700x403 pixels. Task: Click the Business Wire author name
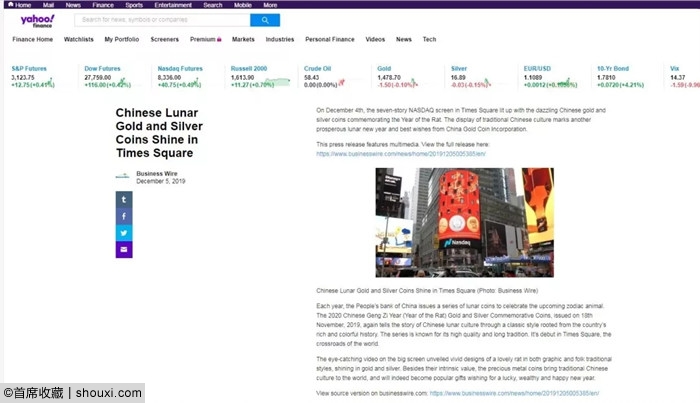[x=157, y=174]
